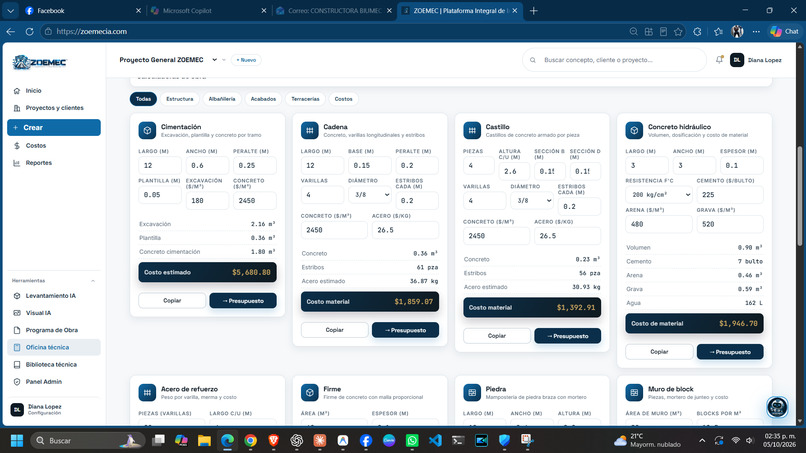806x453 pixels.
Task: Click the blue Crear button
Action: click(x=53, y=128)
